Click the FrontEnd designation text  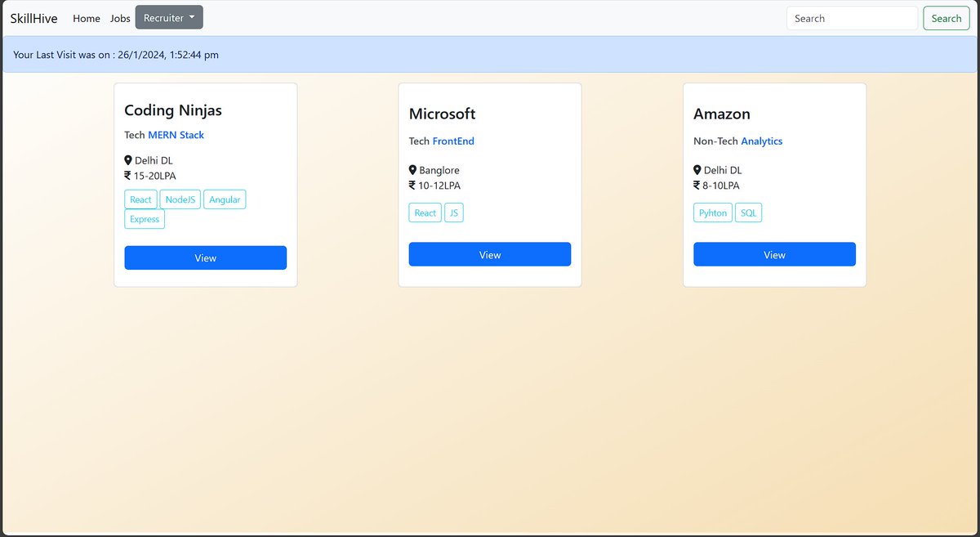[453, 141]
